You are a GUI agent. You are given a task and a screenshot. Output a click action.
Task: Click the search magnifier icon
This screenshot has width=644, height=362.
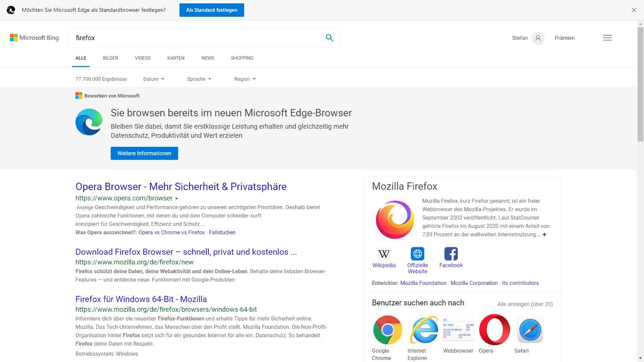[x=330, y=38]
